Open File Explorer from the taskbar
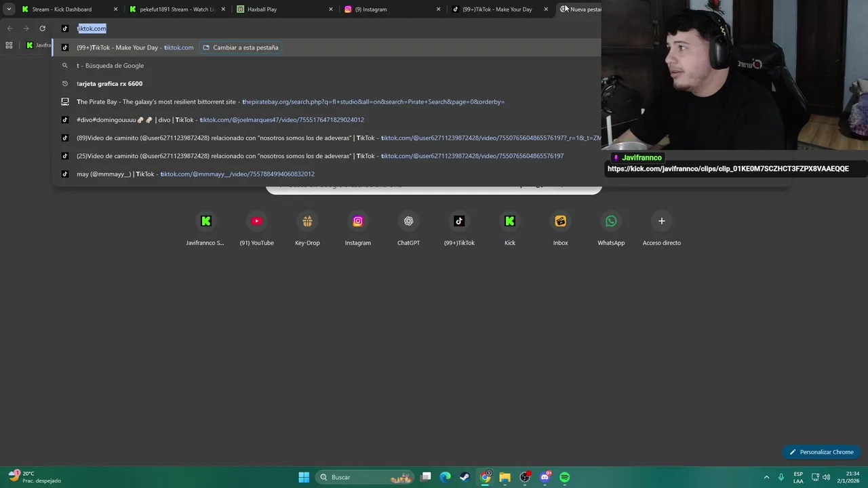This screenshot has width=868, height=488. [505, 477]
